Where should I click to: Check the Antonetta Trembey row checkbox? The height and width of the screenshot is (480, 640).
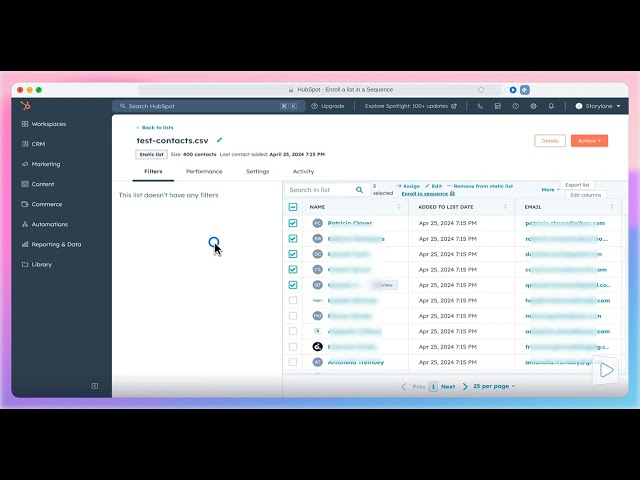pos(293,362)
